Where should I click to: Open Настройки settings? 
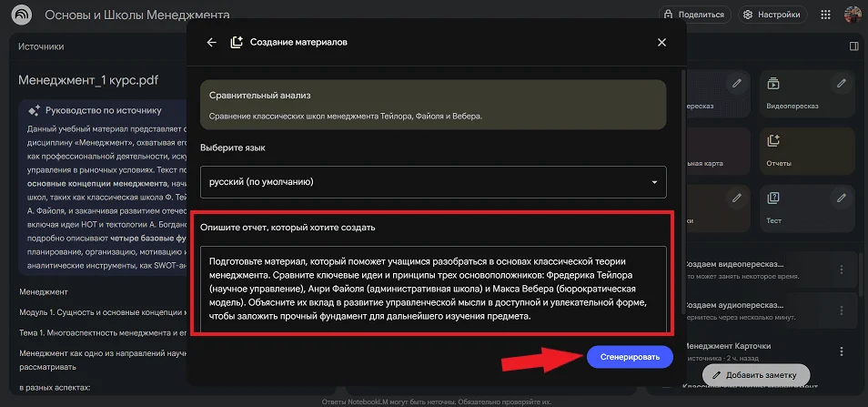[773, 15]
